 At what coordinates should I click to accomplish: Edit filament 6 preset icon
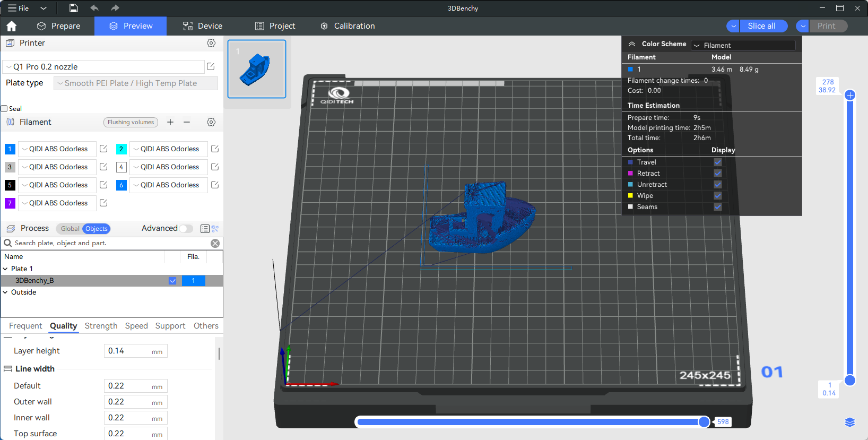(215, 185)
